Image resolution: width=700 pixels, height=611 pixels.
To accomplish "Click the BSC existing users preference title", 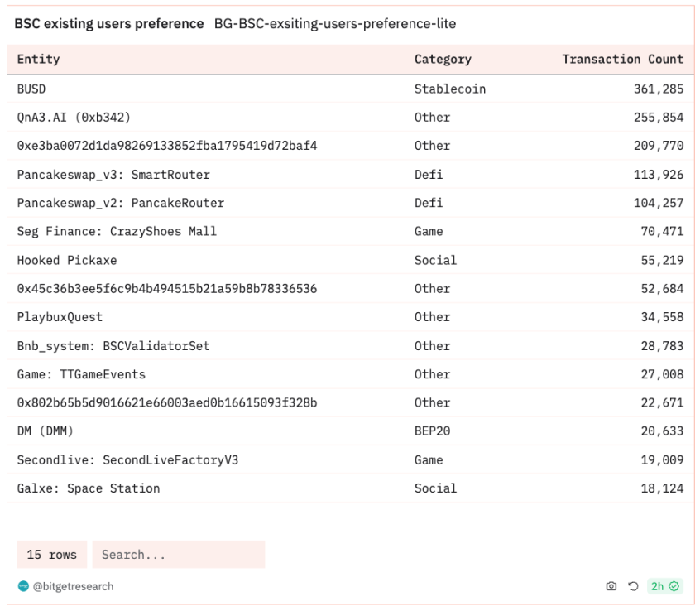I will click(x=109, y=24).
